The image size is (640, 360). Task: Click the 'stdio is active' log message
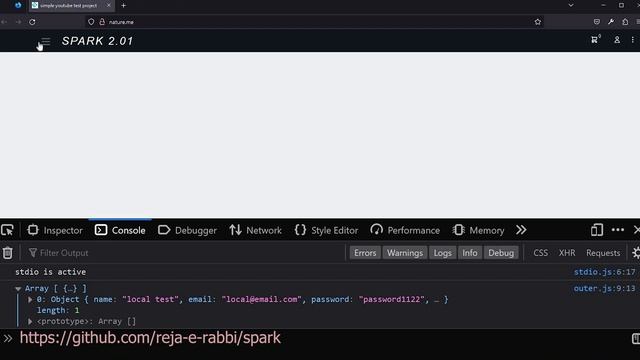50,272
